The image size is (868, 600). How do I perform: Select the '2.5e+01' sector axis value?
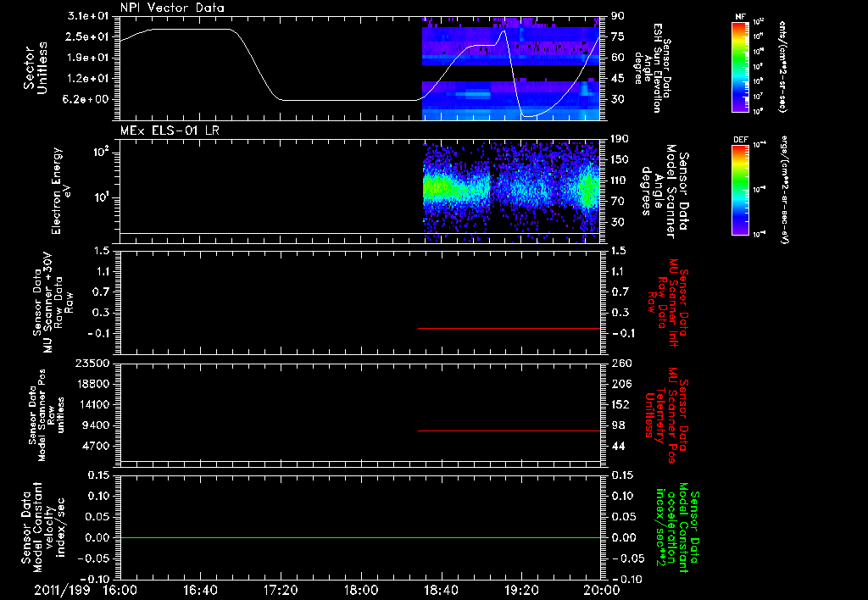88,36
